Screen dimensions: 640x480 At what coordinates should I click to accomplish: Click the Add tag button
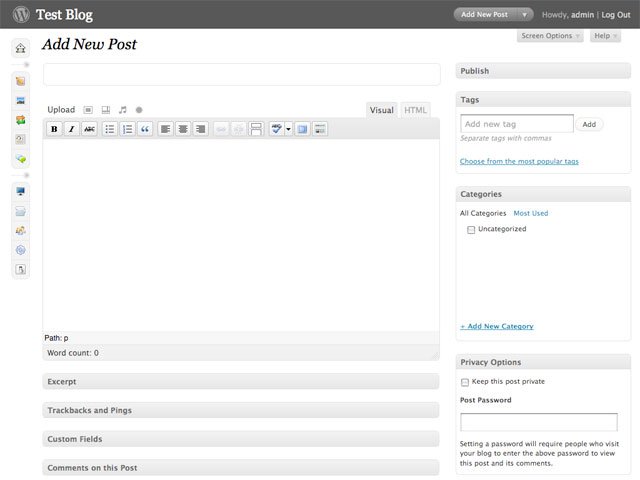pyautogui.click(x=589, y=124)
